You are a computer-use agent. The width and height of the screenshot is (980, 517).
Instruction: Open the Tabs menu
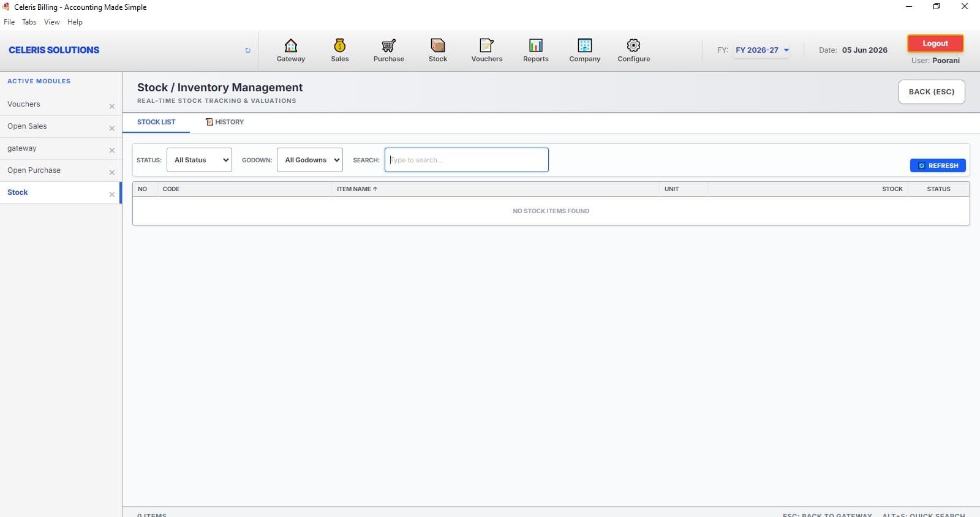[29, 22]
